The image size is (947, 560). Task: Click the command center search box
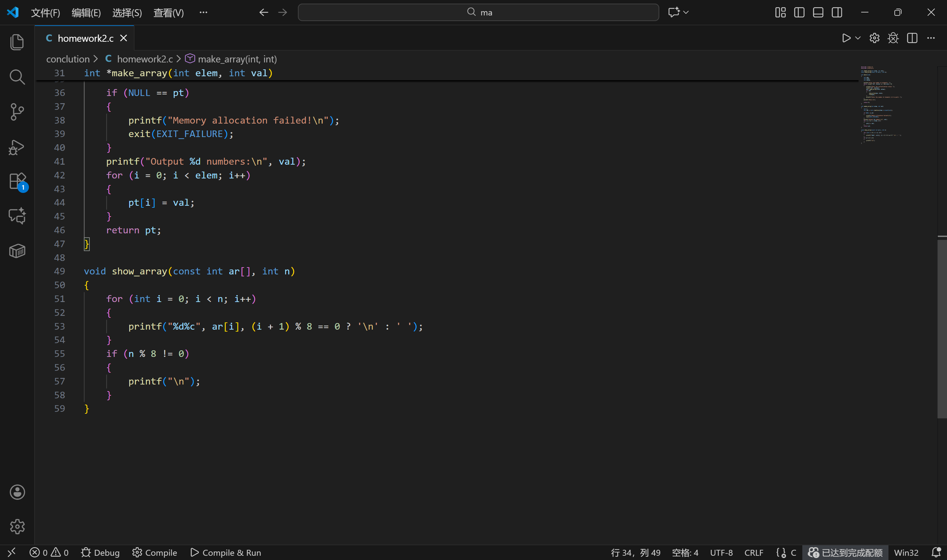pos(478,12)
